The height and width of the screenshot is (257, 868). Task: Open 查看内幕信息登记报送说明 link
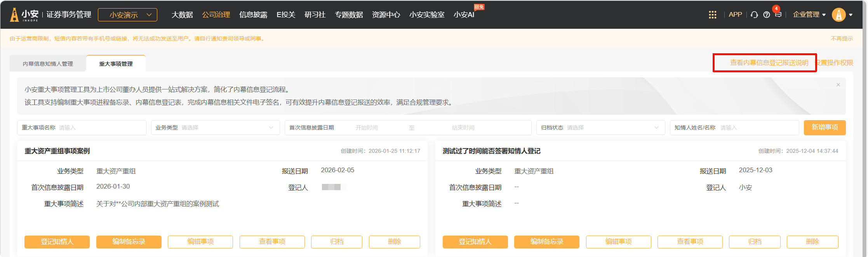[769, 63]
